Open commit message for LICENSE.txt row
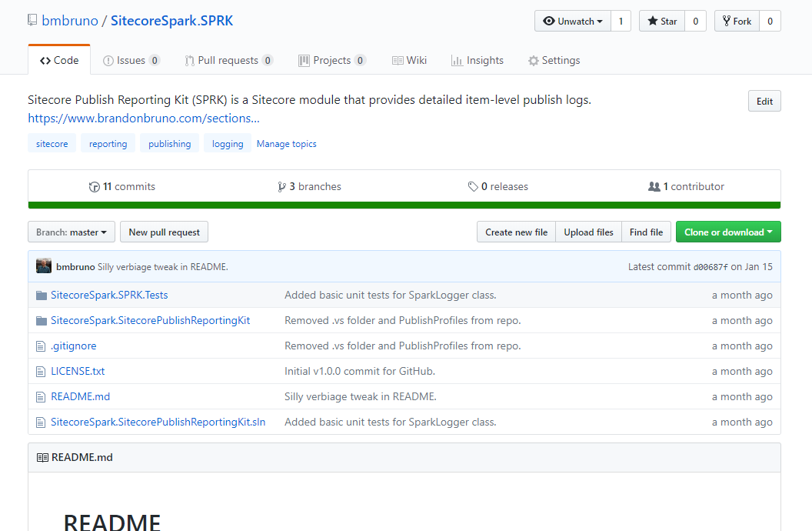 [x=360, y=372]
